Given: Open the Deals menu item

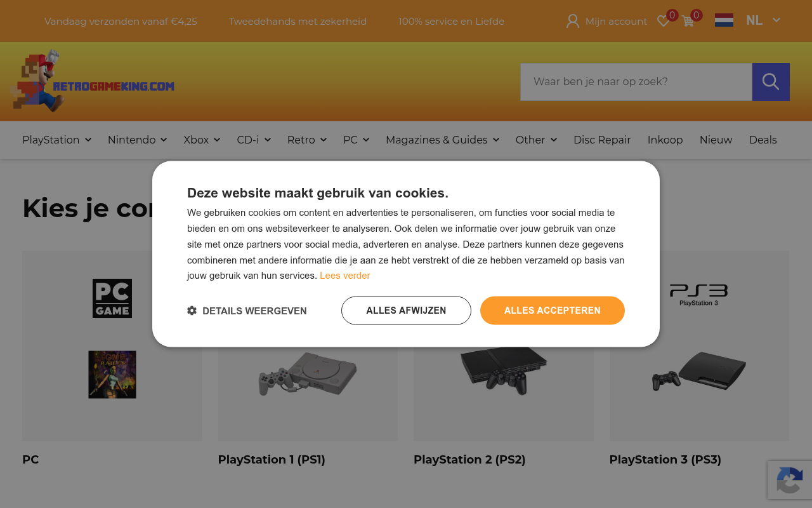Looking at the screenshot, I should click(x=763, y=140).
